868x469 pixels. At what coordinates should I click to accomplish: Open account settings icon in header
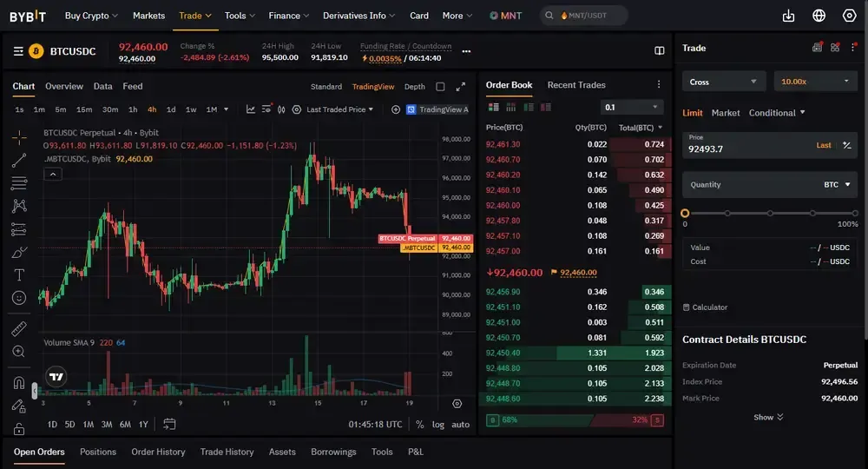(849, 16)
